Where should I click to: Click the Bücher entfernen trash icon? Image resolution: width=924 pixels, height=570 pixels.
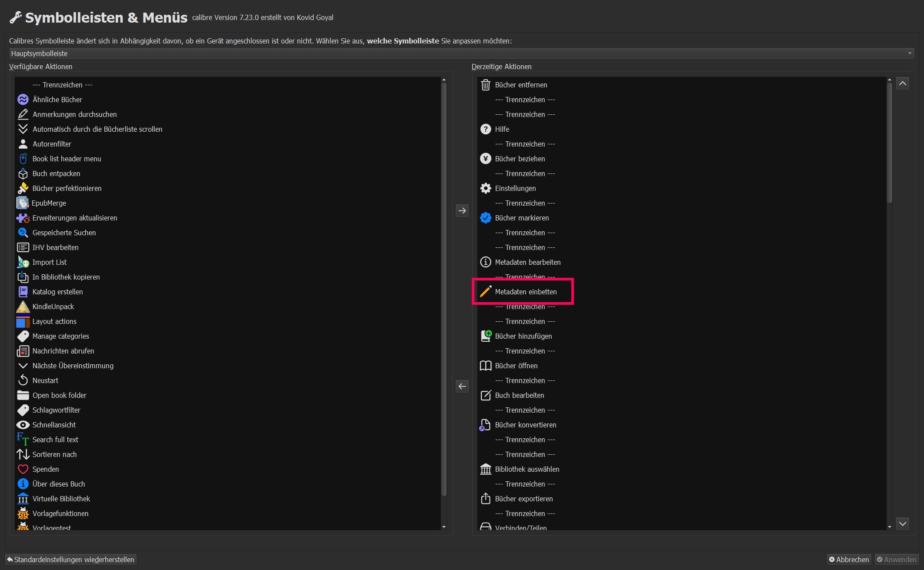[485, 85]
